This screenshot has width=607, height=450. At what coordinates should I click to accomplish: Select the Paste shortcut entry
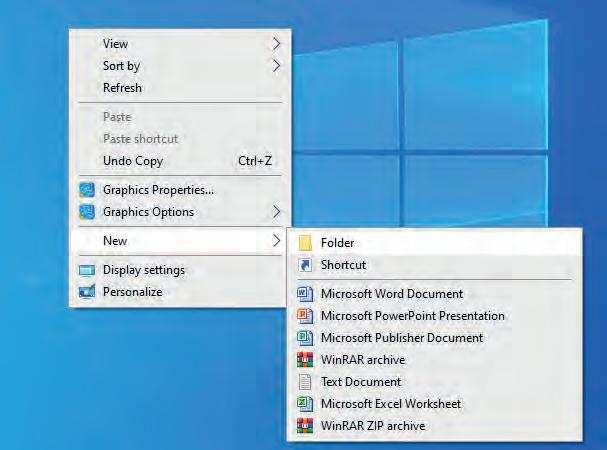(180, 139)
